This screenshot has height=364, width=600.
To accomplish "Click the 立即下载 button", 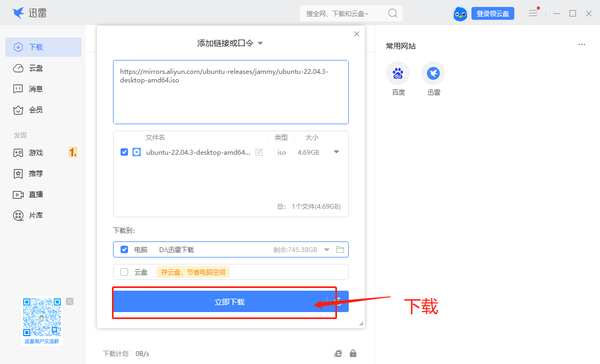I will (231, 302).
